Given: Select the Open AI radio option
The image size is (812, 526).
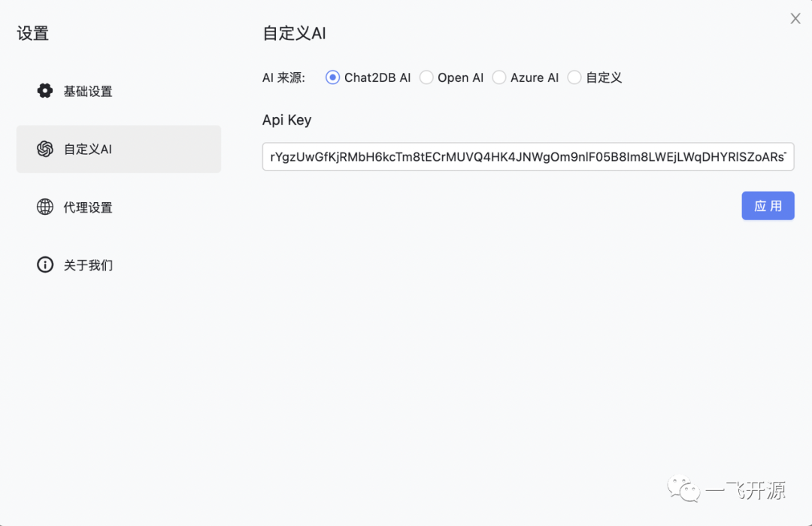Looking at the screenshot, I should [x=426, y=77].
